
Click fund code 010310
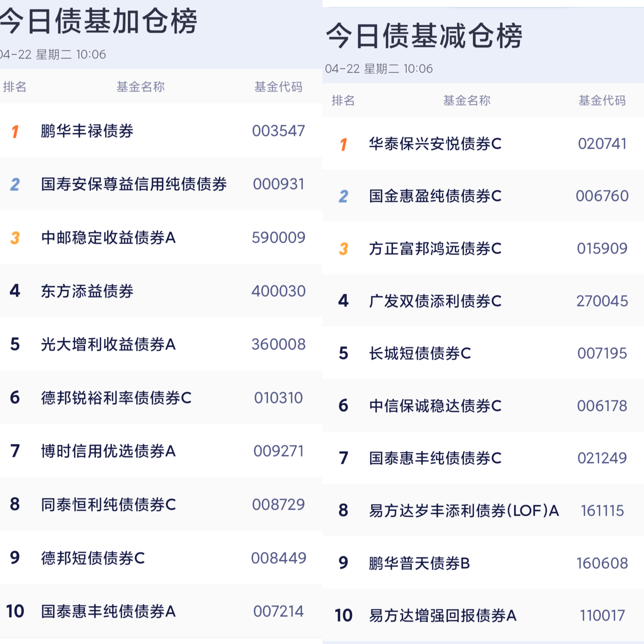tap(278, 398)
